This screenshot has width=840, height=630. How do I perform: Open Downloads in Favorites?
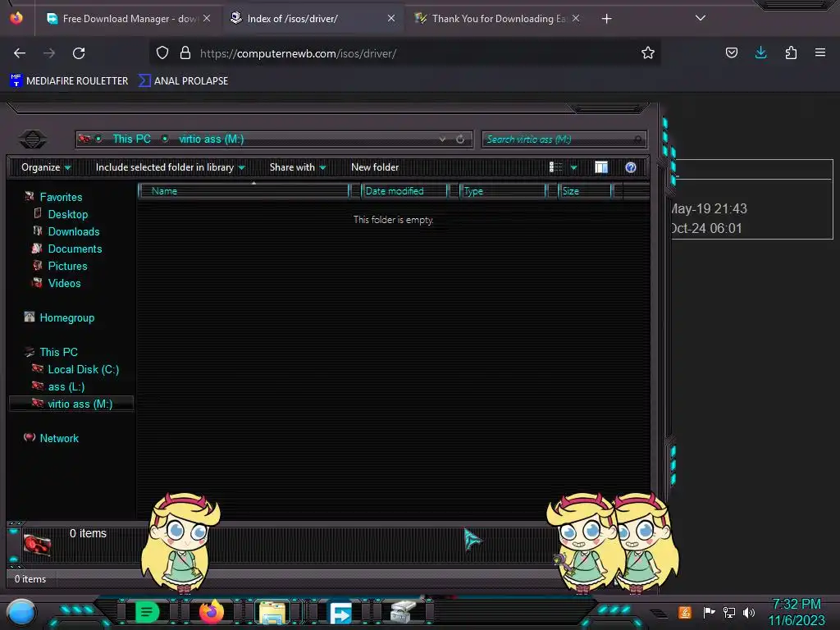click(73, 231)
